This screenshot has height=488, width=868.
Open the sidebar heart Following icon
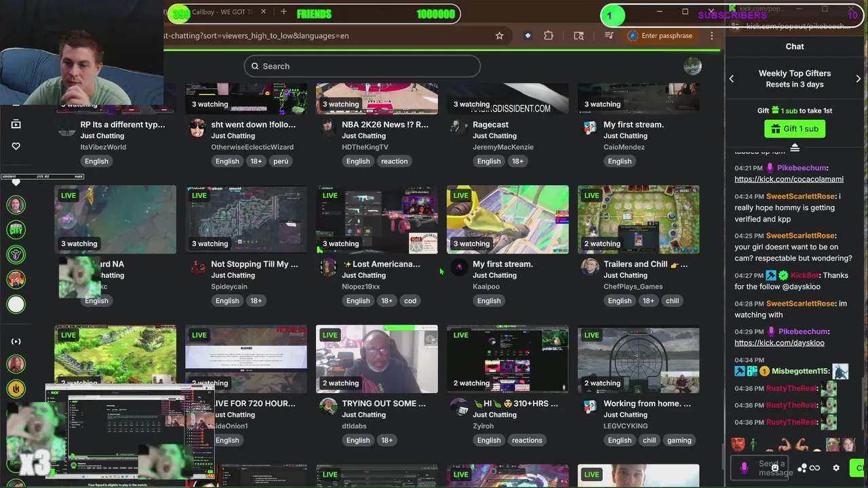(x=16, y=146)
